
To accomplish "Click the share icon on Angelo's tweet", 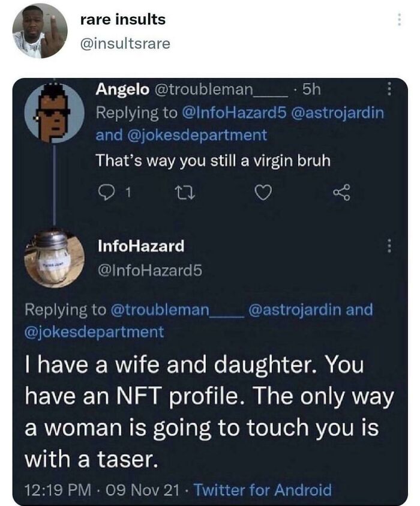I will (342, 193).
